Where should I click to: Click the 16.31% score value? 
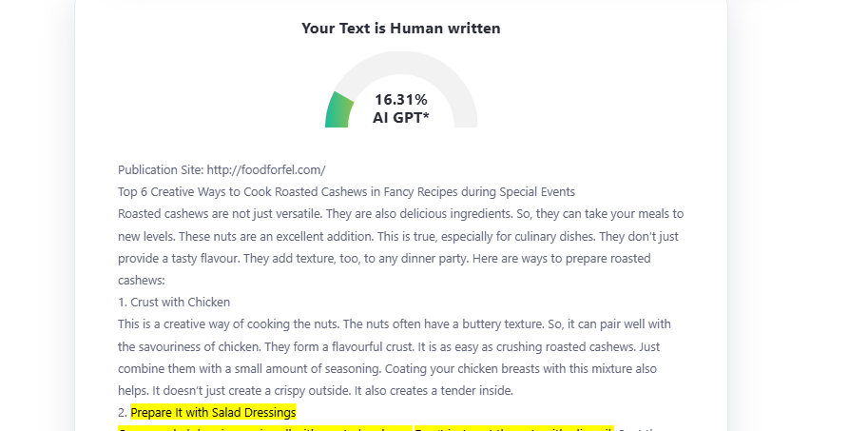[x=400, y=99]
